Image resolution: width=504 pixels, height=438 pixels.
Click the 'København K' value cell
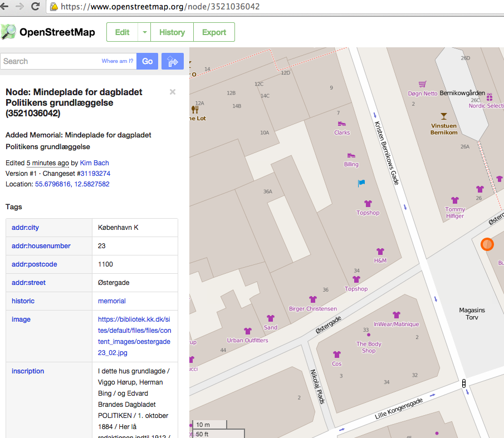tap(135, 228)
